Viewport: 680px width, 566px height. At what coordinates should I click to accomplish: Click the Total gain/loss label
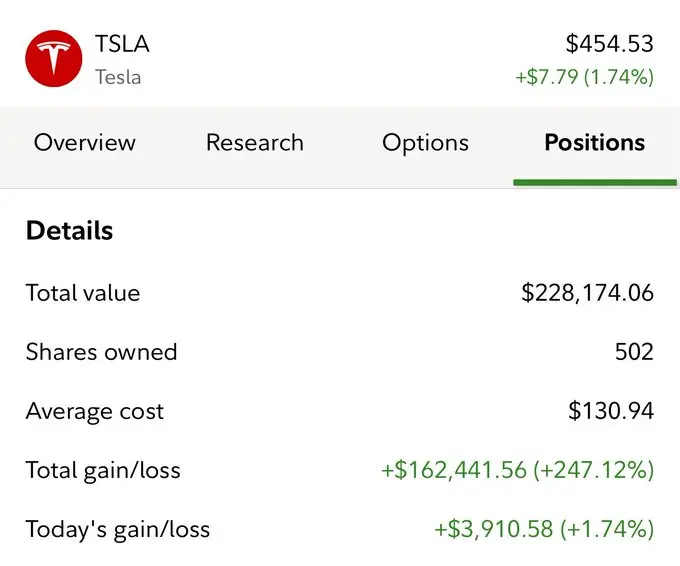(103, 470)
